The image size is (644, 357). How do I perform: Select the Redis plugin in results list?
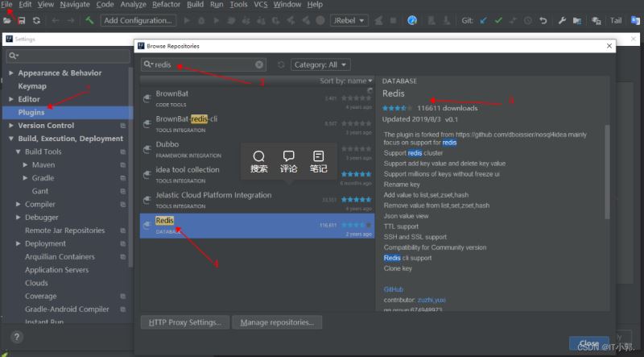(x=257, y=226)
